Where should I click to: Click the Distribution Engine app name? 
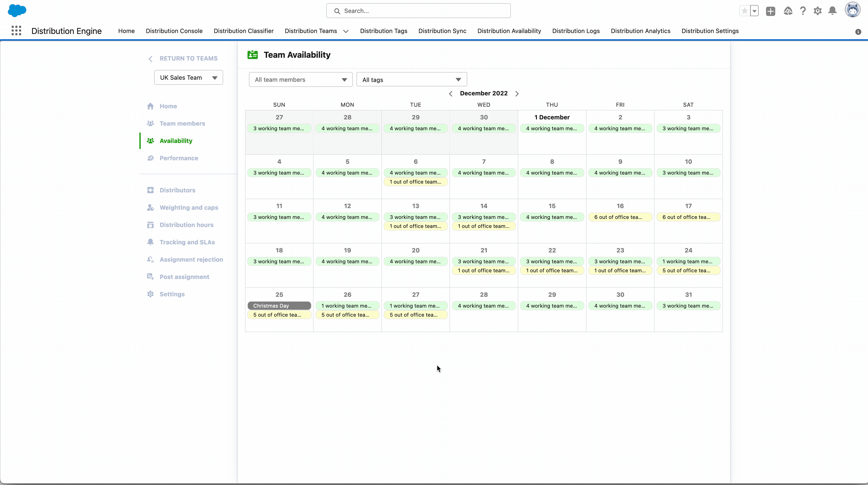click(66, 31)
